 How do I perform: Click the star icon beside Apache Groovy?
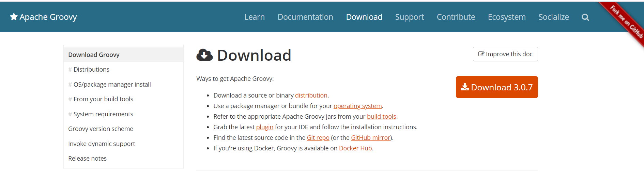[x=14, y=17]
